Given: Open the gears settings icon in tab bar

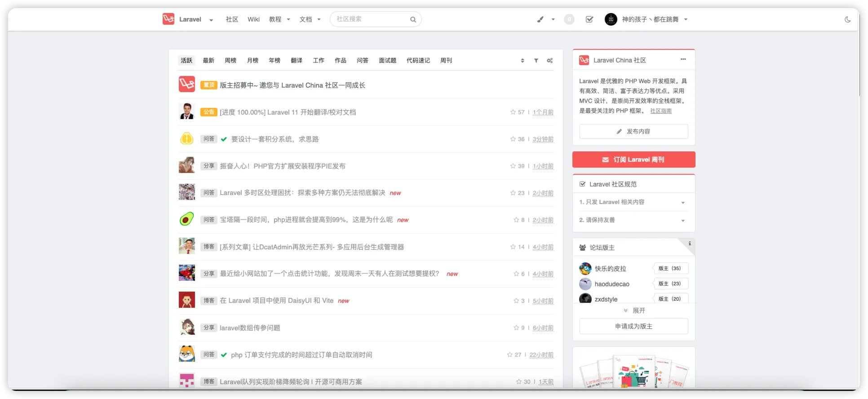Looking at the screenshot, I should [550, 61].
